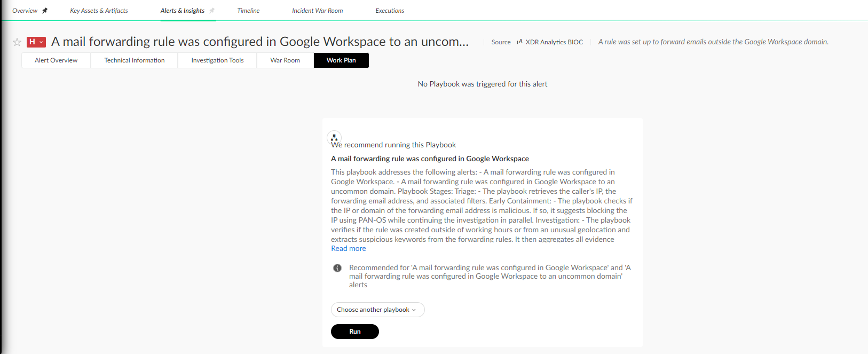Open Investigation Tools tab
Screen dimensions: 868x354
click(217, 60)
